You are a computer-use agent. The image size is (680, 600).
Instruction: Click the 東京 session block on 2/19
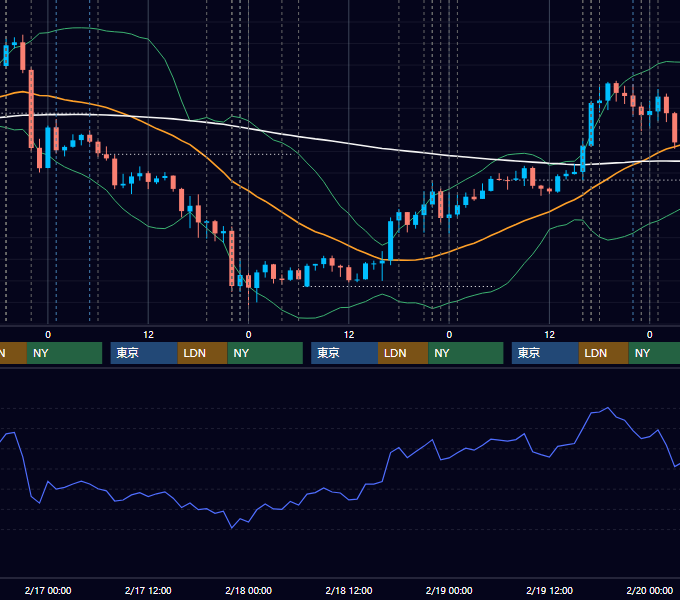(545, 353)
